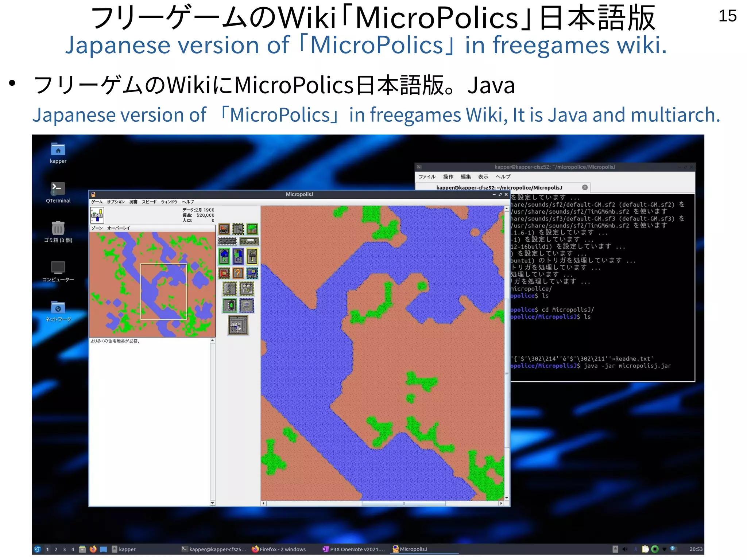747x560 pixels.
Task: Select the Query question-mark tool
Action: 238,273
